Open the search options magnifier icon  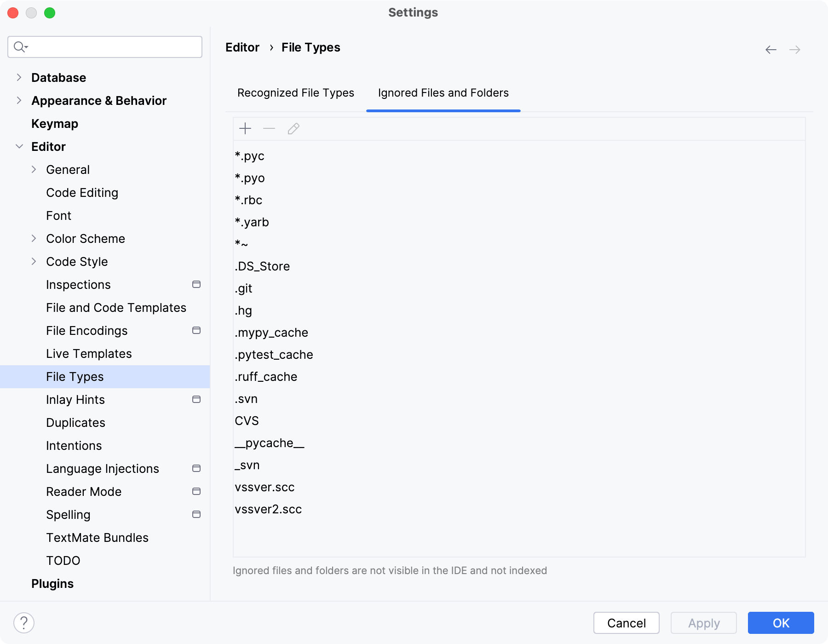(x=20, y=46)
